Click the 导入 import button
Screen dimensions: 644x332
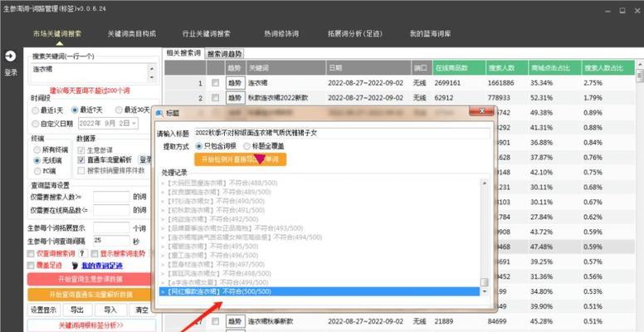point(110,310)
